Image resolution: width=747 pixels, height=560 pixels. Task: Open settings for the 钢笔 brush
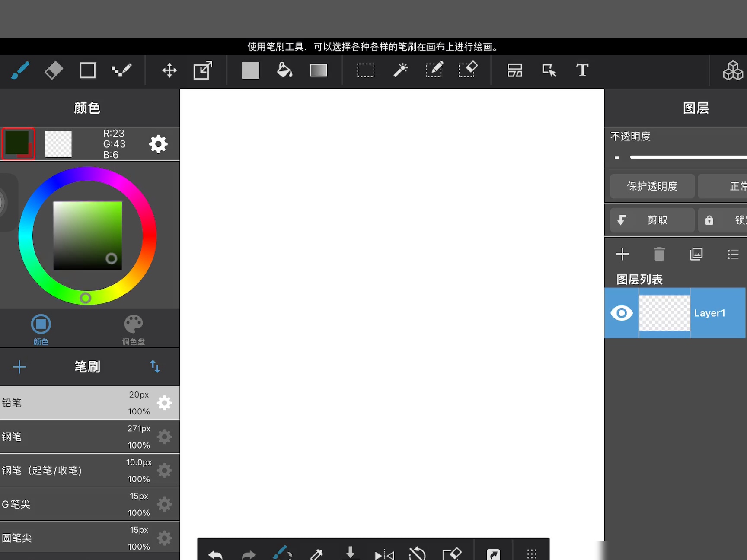pyautogui.click(x=164, y=436)
